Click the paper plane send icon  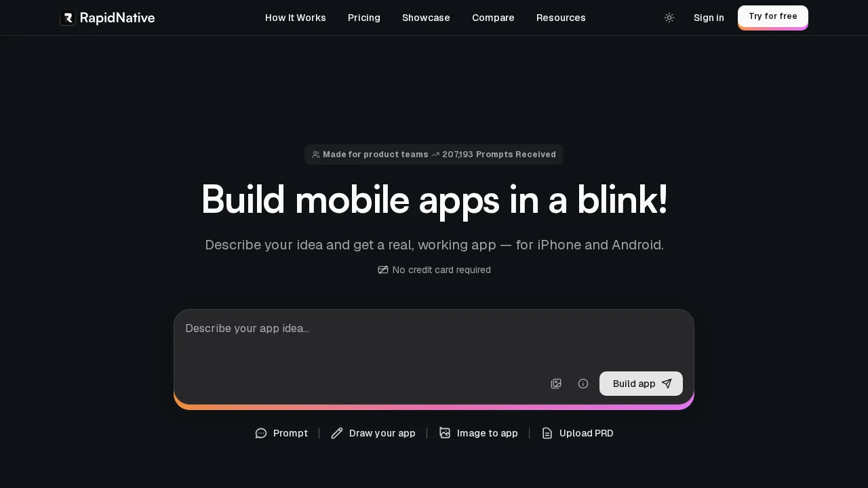coord(667,383)
